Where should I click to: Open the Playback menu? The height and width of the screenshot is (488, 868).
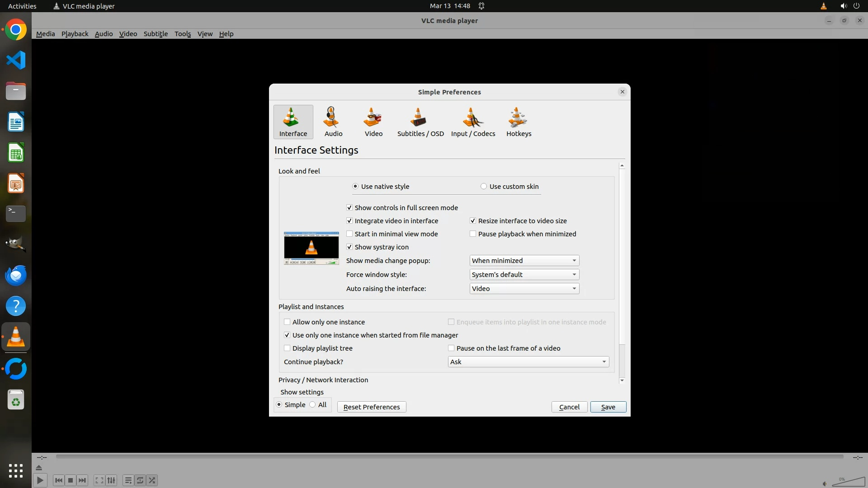(75, 34)
